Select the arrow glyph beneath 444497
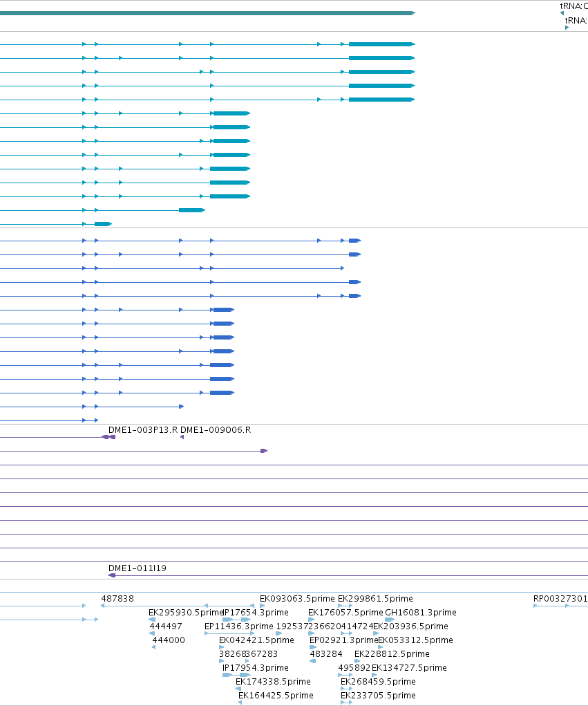 (152, 633)
